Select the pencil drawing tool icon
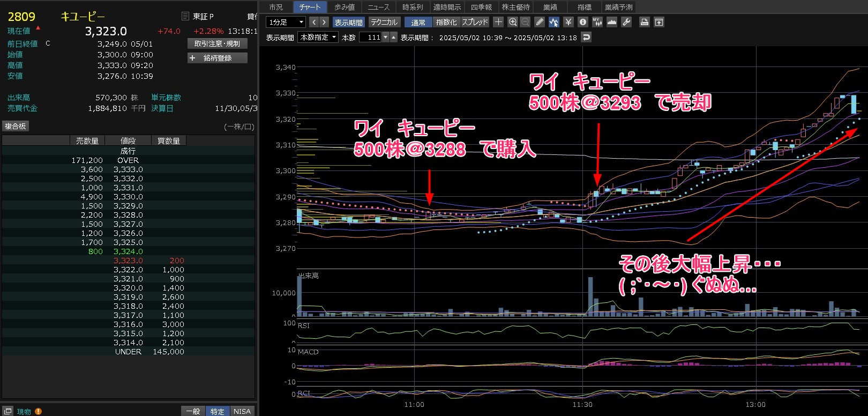 tap(540, 22)
